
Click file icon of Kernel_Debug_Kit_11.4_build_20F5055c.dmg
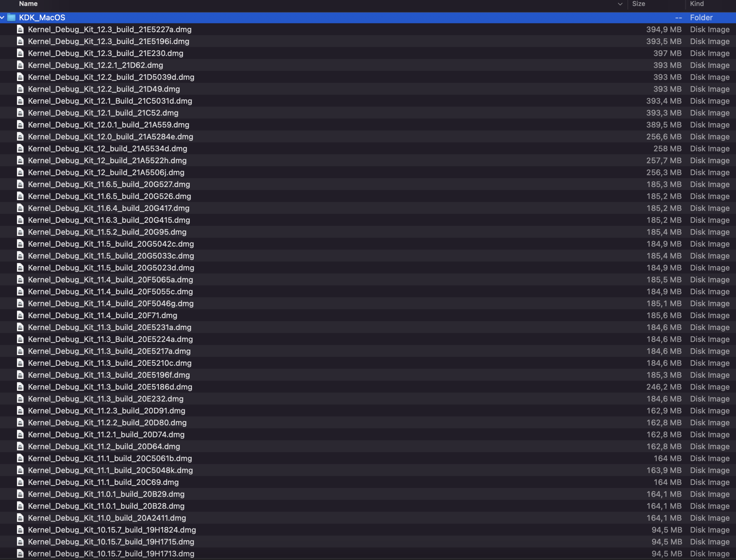(x=20, y=292)
